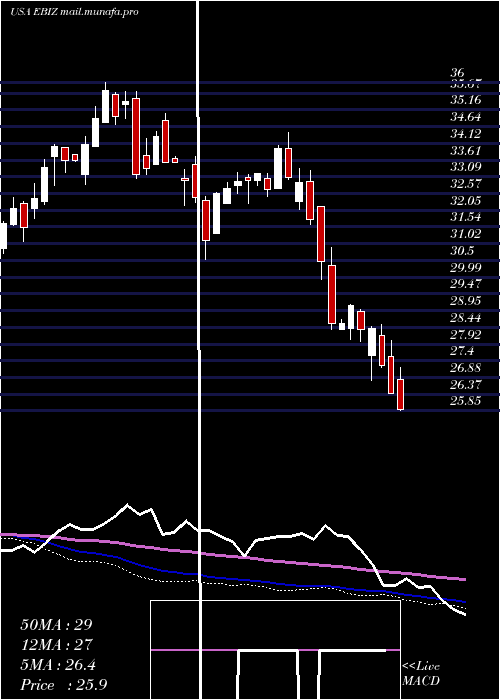Click the 31.02 price axis label
Screen dimensions: 500x700
point(466,234)
